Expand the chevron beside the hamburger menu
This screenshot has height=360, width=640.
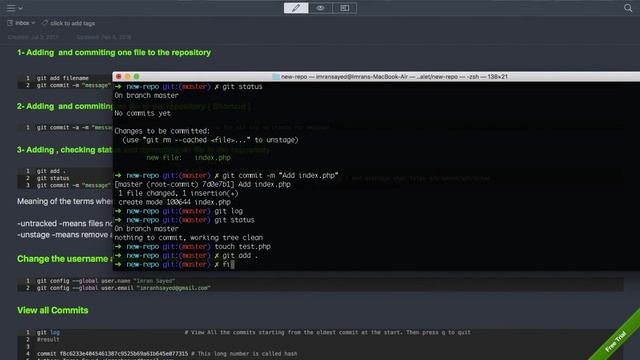pyautogui.click(x=20, y=8)
